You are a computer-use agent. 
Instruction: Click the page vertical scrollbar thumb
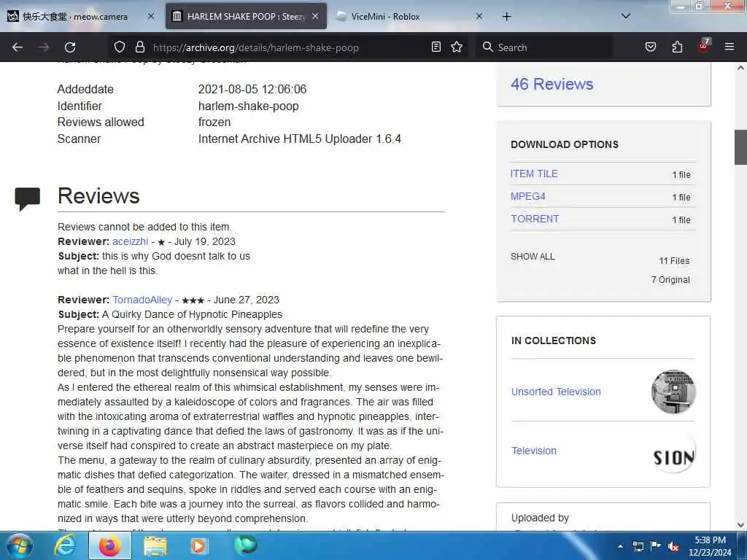coord(740,147)
